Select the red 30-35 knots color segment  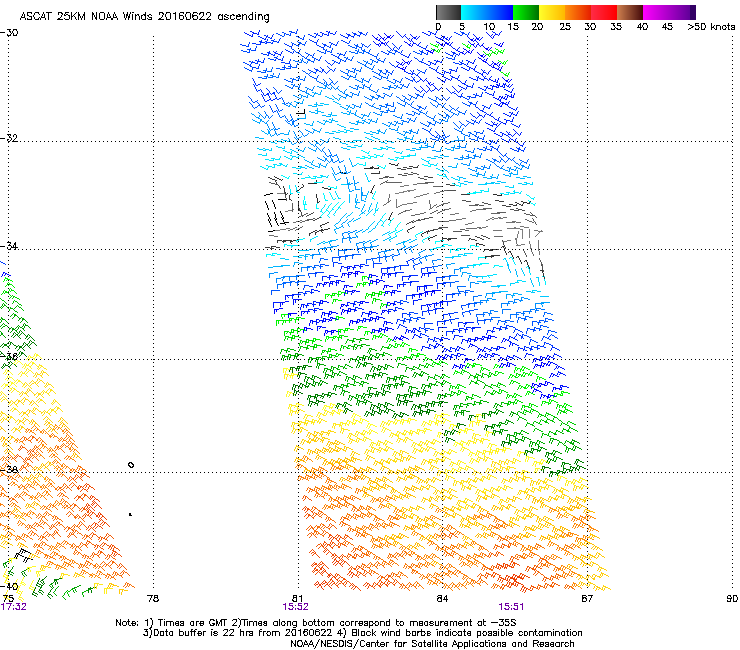[x=604, y=12]
